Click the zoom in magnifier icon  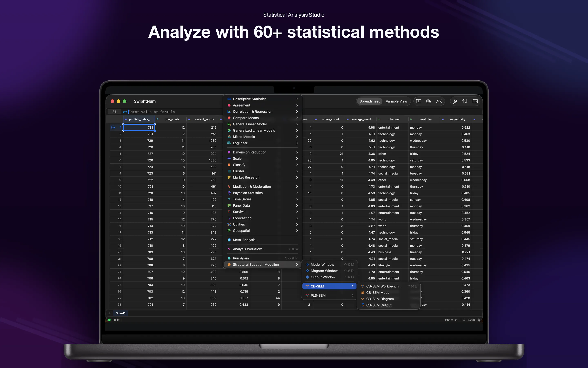(x=479, y=320)
